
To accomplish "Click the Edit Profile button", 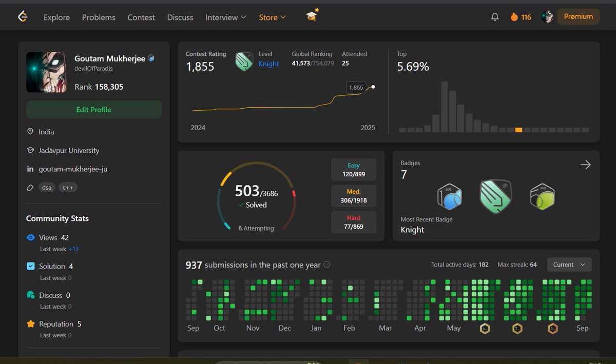I will coord(94,109).
